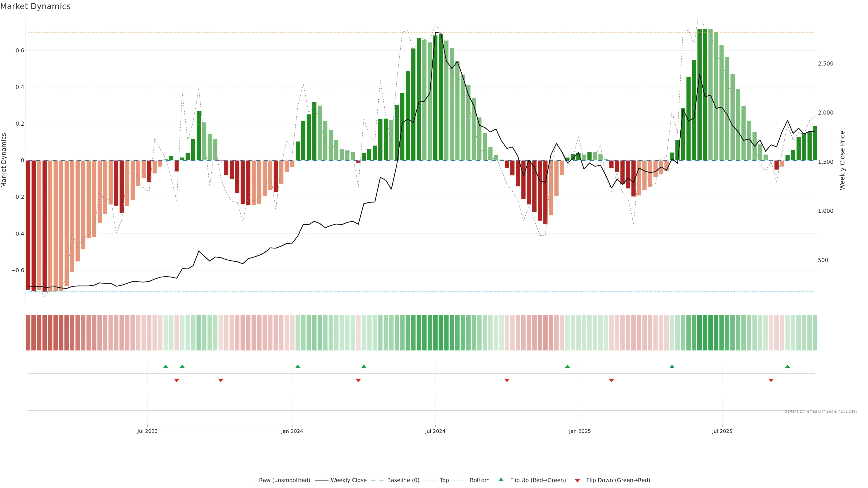Select the last Flip Up marker on the right

pyautogui.click(x=788, y=366)
